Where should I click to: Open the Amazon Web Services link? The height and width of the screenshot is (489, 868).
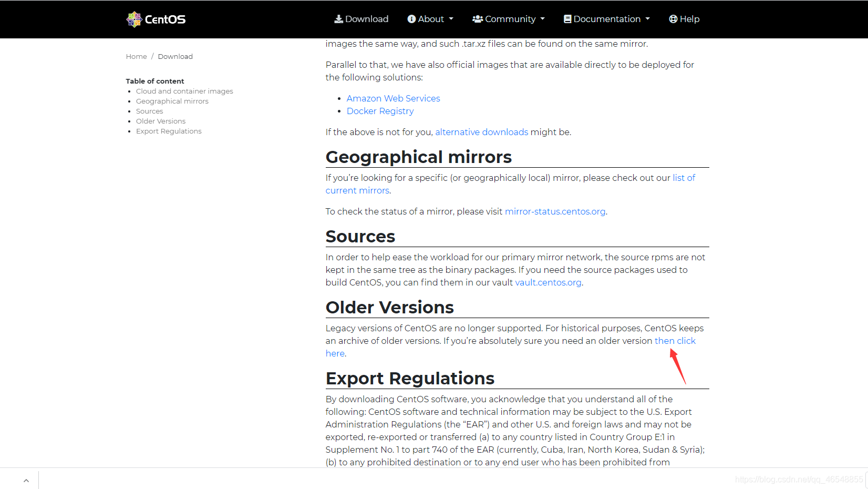click(x=393, y=98)
